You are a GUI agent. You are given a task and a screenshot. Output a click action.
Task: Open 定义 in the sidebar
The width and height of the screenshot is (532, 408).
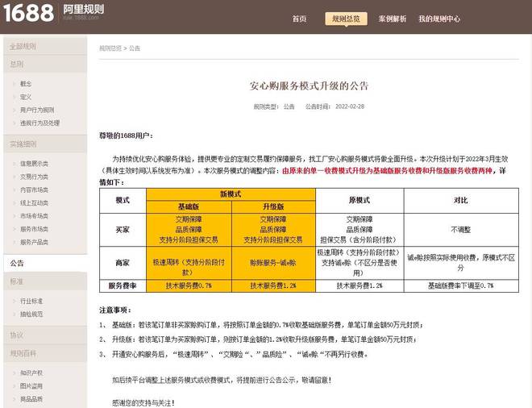click(26, 97)
